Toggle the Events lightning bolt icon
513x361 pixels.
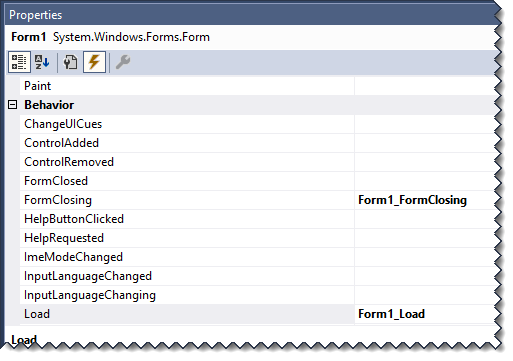94,62
